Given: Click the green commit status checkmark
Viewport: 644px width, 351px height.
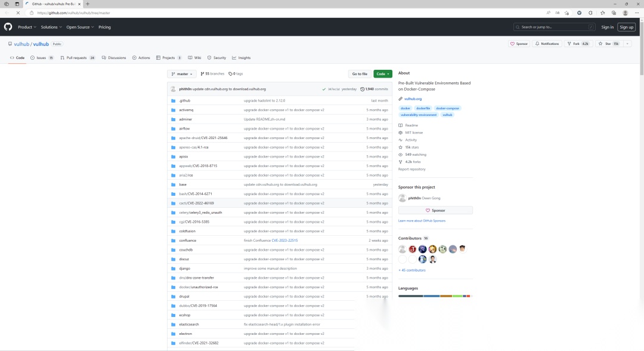Looking at the screenshot, I should click(x=324, y=89).
